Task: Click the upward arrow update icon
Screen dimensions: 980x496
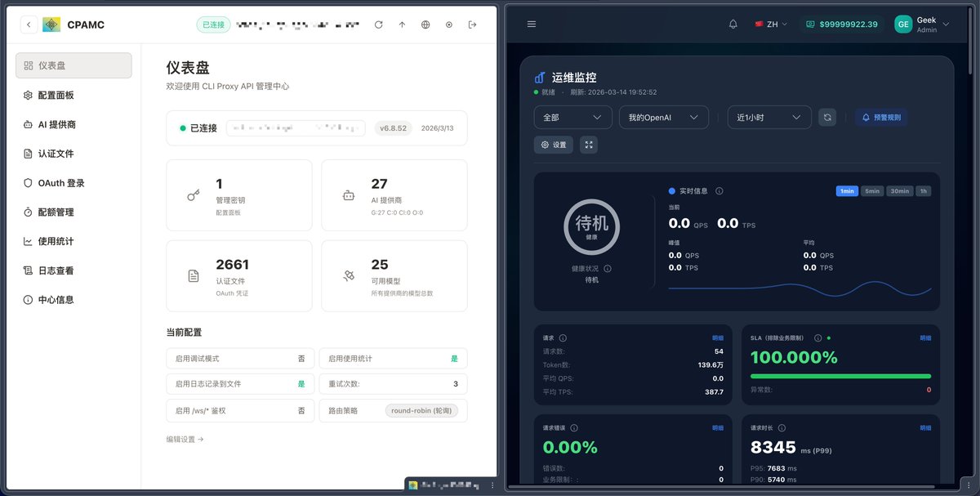Action: tap(402, 25)
